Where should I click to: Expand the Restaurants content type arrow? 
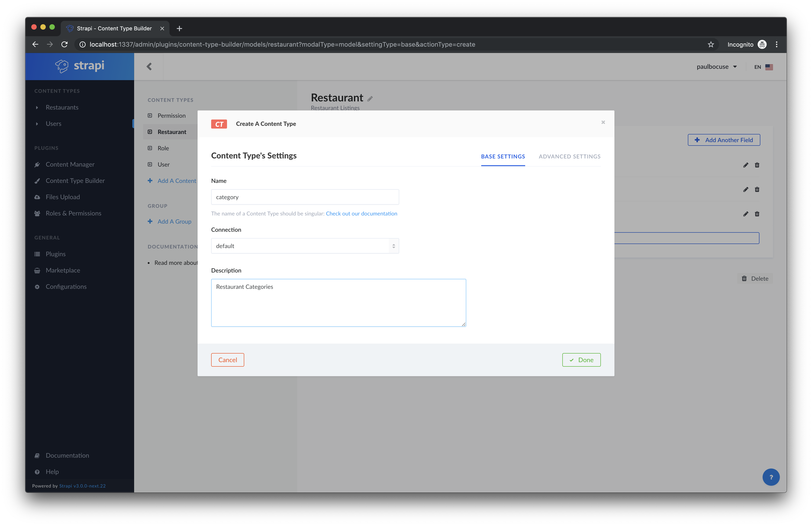coord(37,108)
